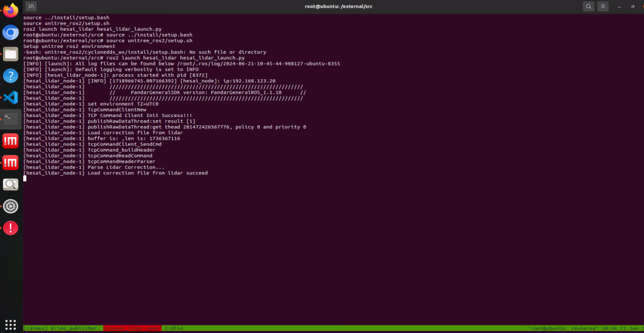Open the Settings gear dock icon
The height and width of the screenshot is (333, 644).
point(11,206)
